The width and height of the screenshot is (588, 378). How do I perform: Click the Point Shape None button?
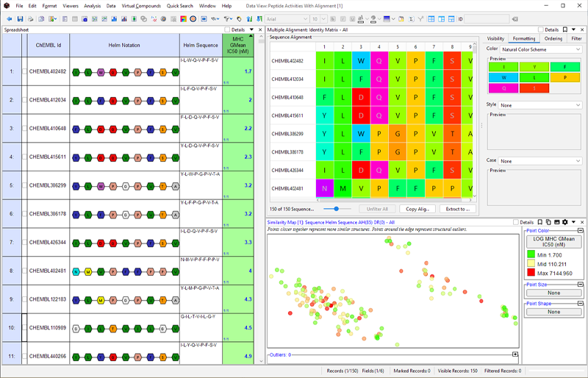tap(553, 312)
